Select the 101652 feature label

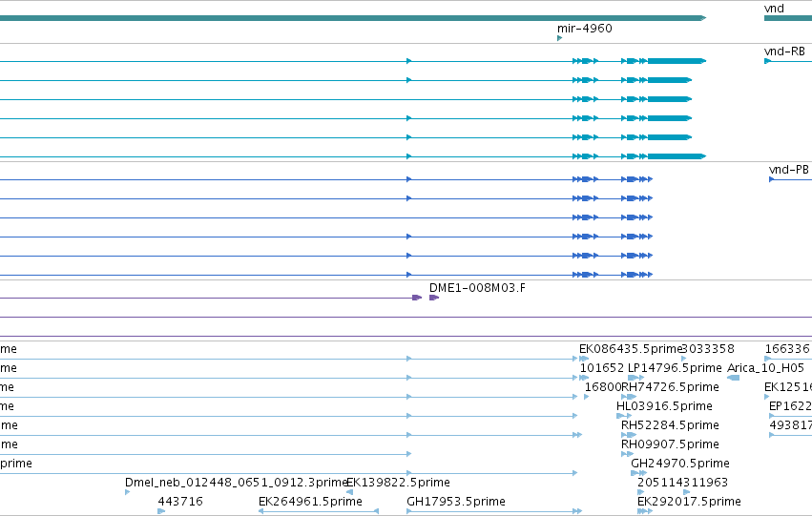pyautogui.click(x=602, y=368)
